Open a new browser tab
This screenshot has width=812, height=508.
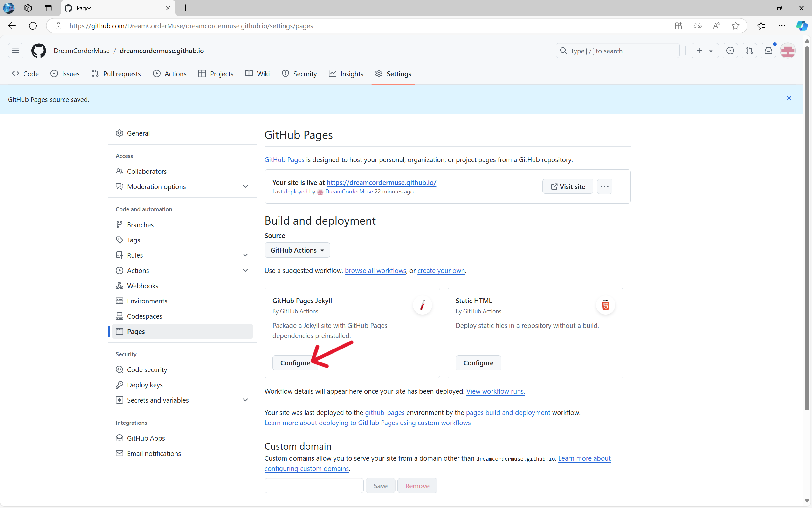tap(186, 8)
